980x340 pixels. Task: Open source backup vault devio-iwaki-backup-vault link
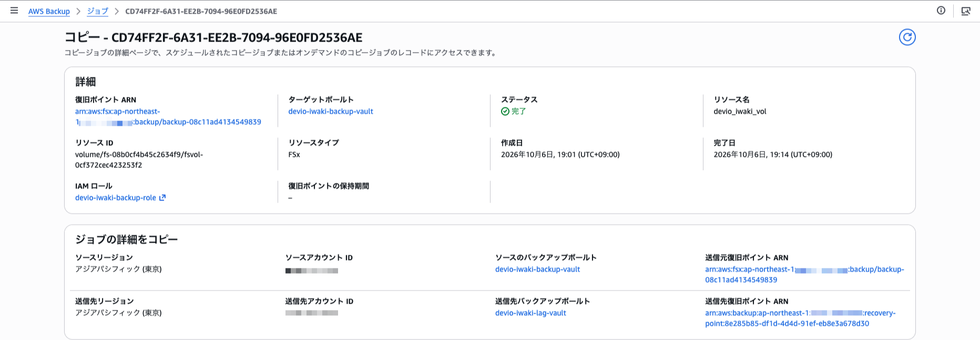point(537,269)
